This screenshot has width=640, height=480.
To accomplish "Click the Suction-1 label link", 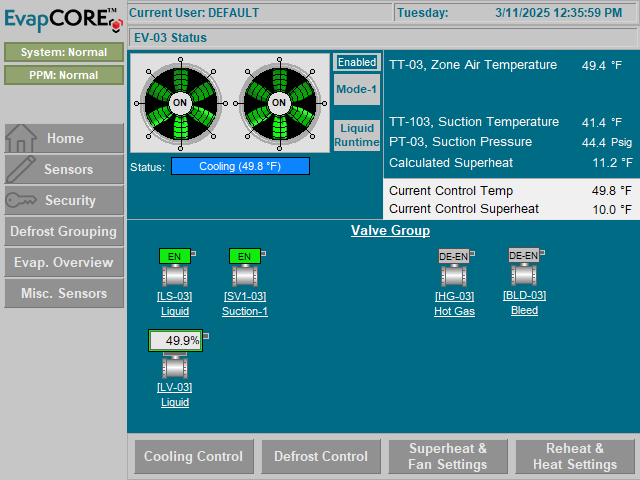I will [245, 311].
